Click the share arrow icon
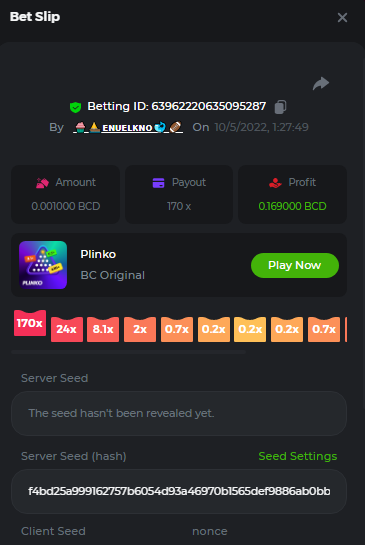This screenshot has width=365, height=545. [321, 83]
